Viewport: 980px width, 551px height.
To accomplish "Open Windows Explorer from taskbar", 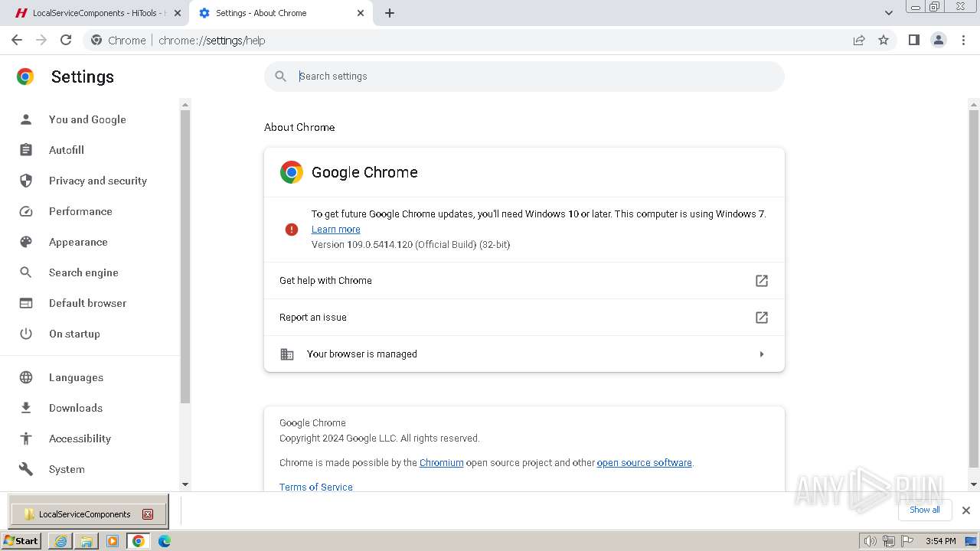I will click(87, 541).
